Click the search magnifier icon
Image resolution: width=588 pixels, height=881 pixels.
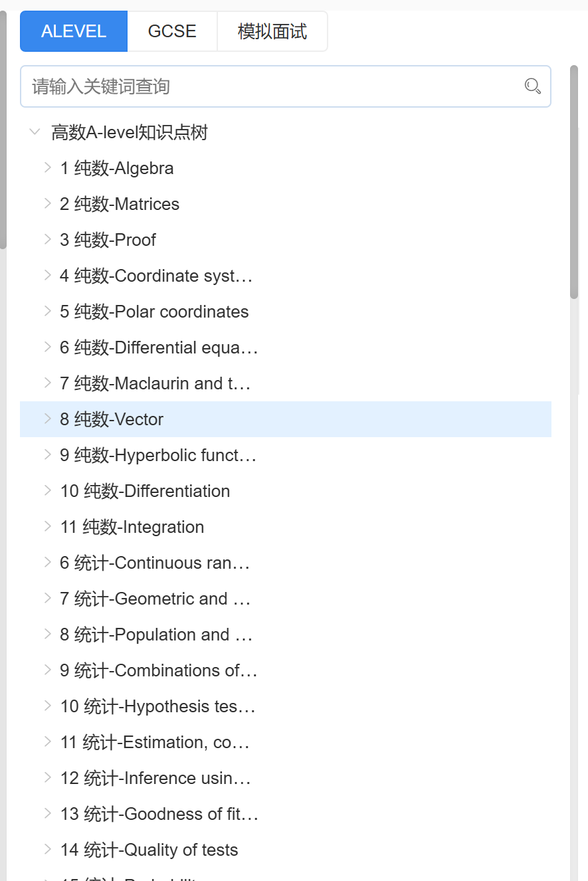coord(533,86)
